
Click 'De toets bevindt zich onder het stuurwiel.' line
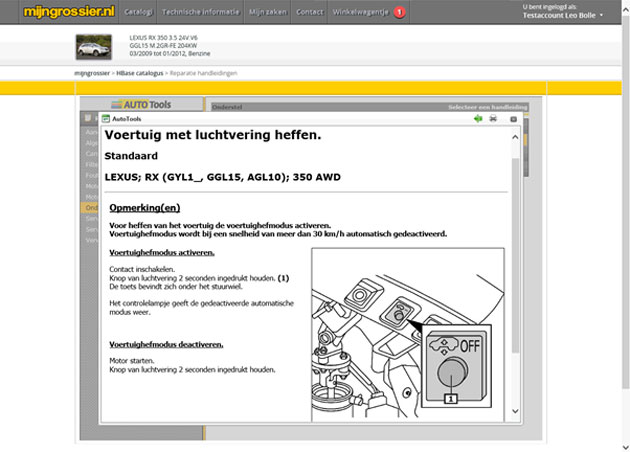tap(176, 286)
